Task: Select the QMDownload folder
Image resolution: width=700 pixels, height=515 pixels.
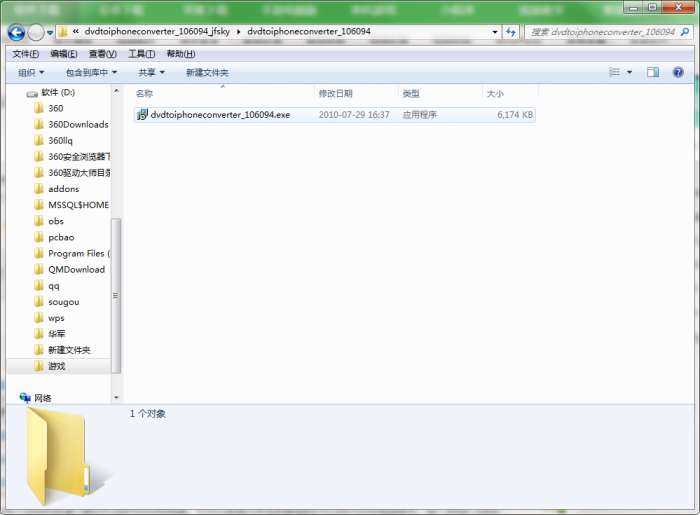Action: click(76, 270)
